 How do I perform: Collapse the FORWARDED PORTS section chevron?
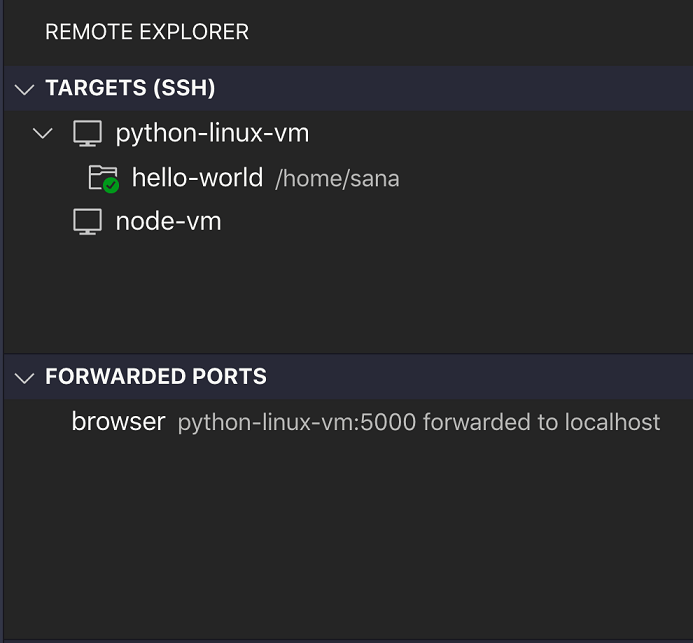[x=24, y=377]
